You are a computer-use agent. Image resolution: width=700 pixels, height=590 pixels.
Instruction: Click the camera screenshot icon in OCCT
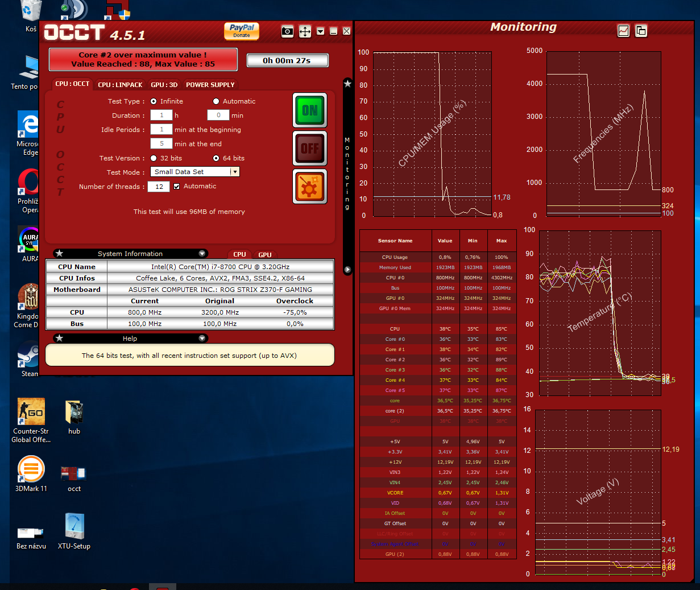(x=288, y=31)
